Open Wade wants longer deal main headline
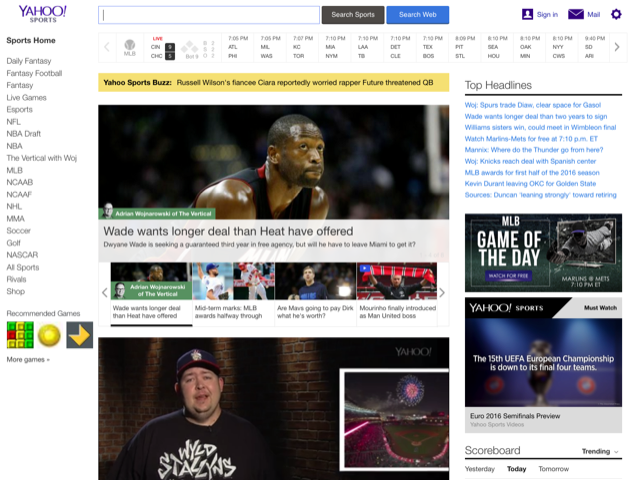Image resolution: width=640 pixels, height=480 pixels. click(228, 231)
